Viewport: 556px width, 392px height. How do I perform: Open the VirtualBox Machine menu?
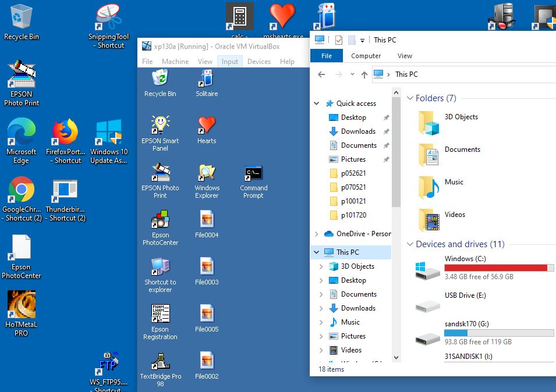[175, 62]
